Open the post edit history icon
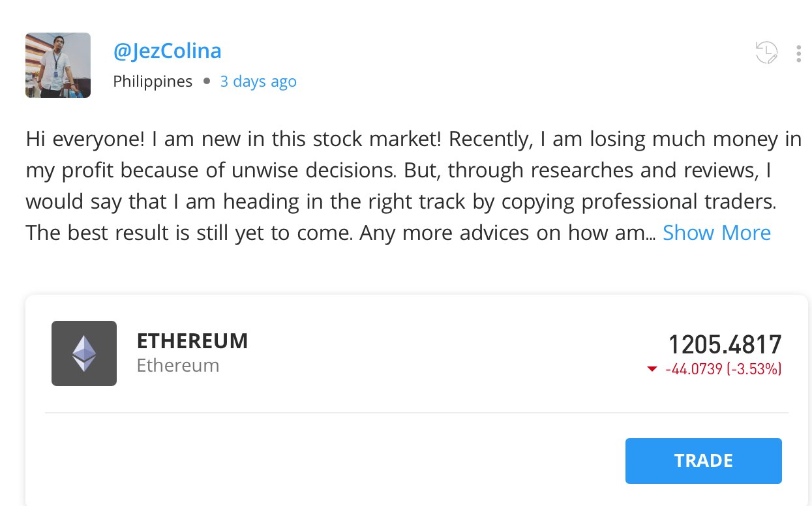The image size is (812, 506). (766, 53)
